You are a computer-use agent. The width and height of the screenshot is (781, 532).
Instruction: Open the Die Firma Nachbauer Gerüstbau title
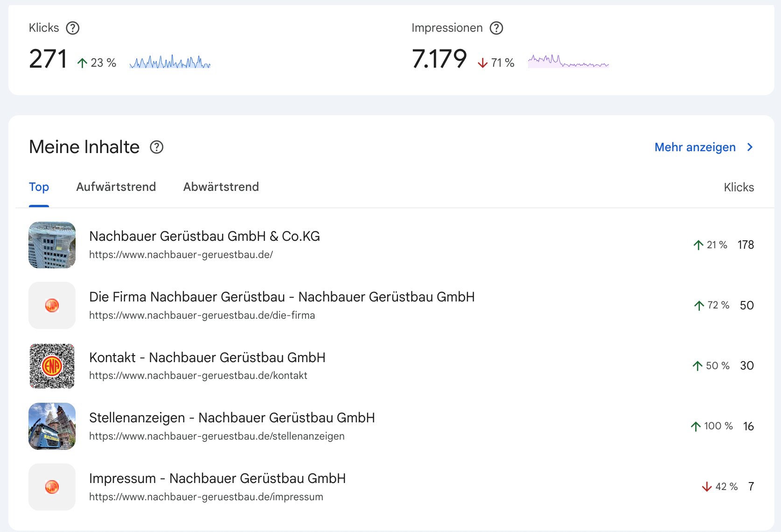point(281,297)
